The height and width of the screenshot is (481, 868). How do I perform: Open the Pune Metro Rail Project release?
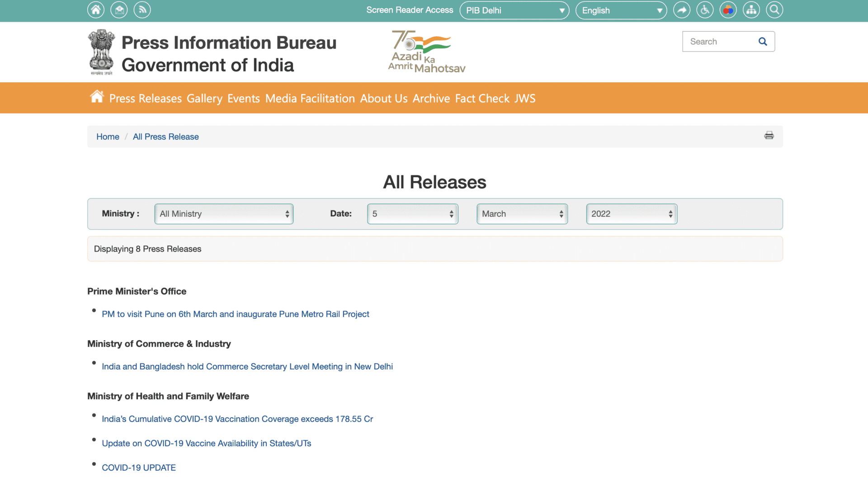tap(236, 314)
